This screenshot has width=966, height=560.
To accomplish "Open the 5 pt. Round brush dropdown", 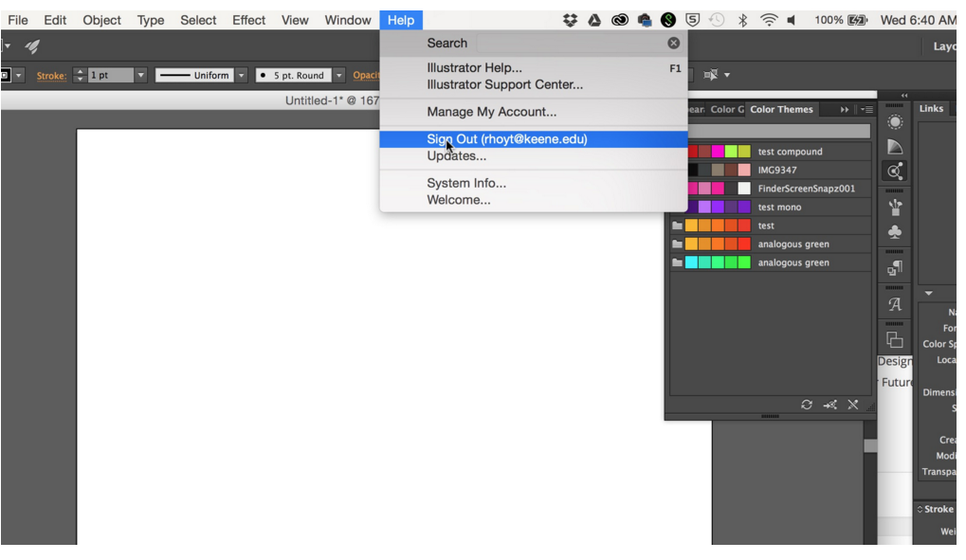I will point(338,75).
